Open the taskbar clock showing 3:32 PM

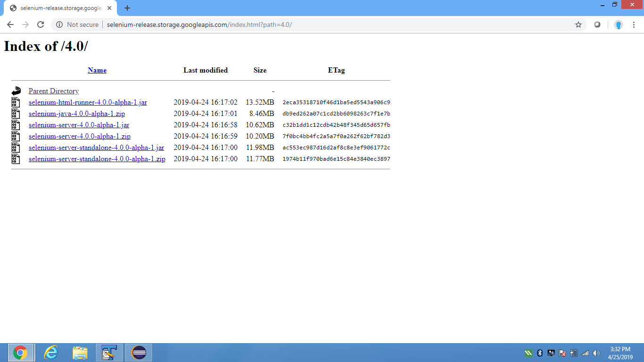620,353
